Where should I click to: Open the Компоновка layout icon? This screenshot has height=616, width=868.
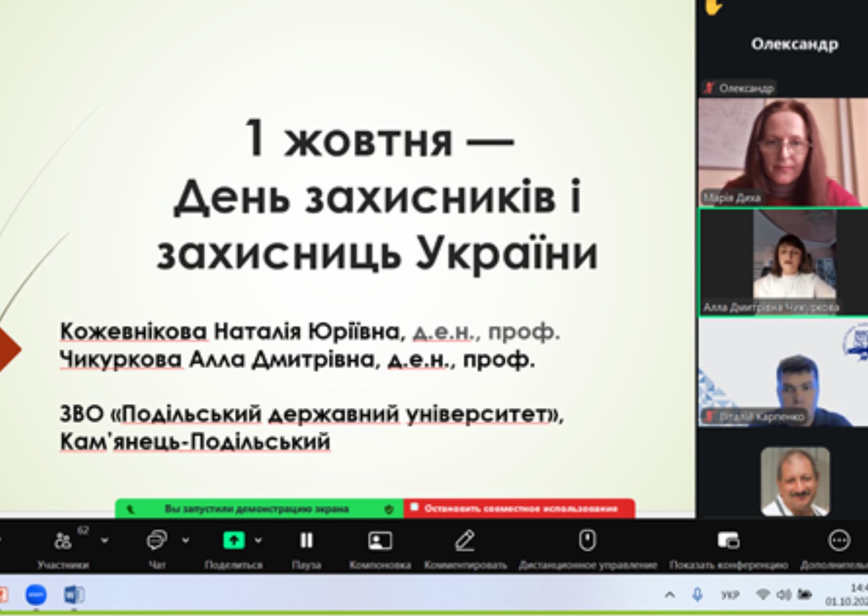[x=380, y=540]
